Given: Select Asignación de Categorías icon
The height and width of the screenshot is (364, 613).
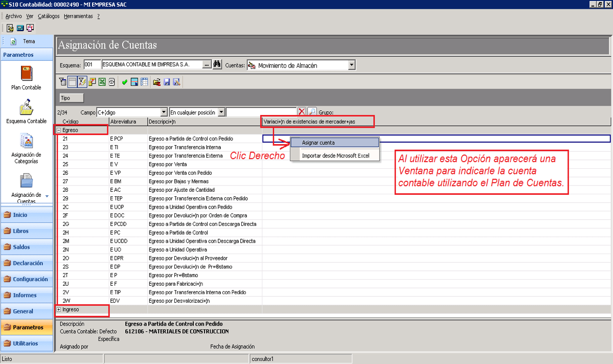Looking at the screenshot, I should [x=26, y=148].
